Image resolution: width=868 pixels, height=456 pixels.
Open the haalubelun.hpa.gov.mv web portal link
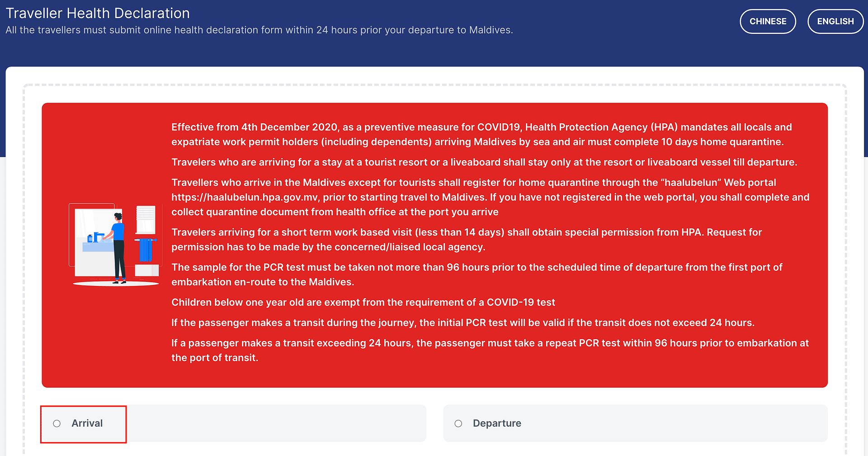(245, 197)
